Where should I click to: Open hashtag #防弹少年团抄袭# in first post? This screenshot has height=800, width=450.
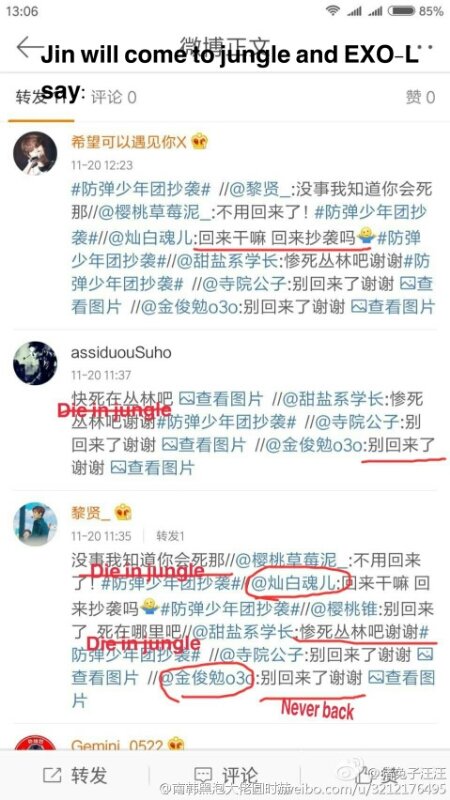click(141, 189)
